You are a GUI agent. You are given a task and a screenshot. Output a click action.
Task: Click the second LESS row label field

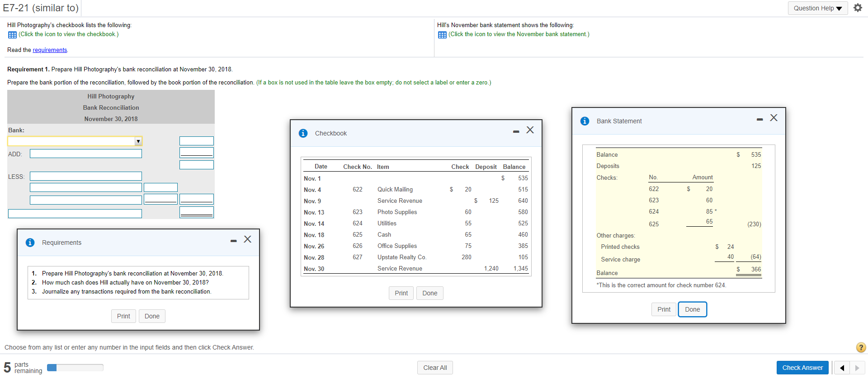point(86,187)
